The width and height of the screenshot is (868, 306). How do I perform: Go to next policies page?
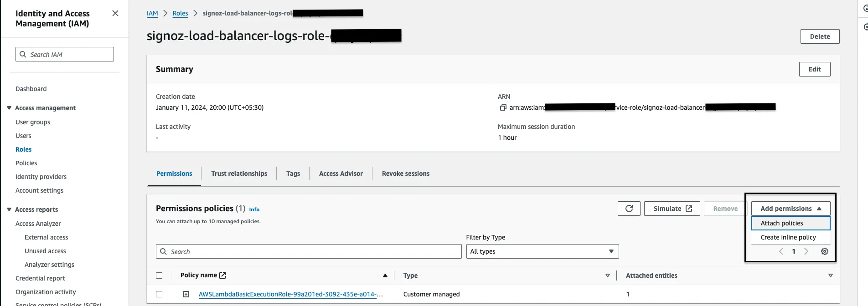[x=806, y=251]
